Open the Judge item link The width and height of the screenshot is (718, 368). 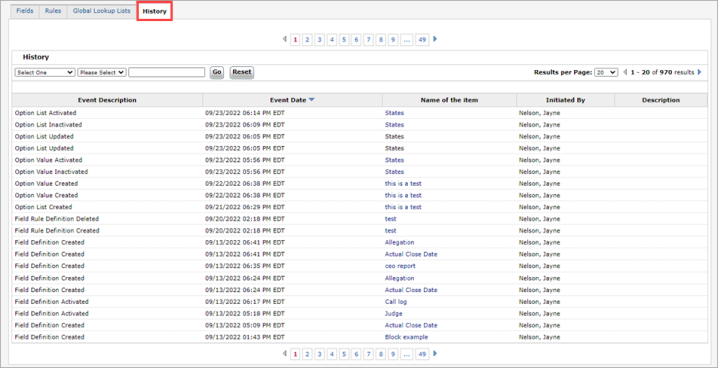tap(393, 314)
